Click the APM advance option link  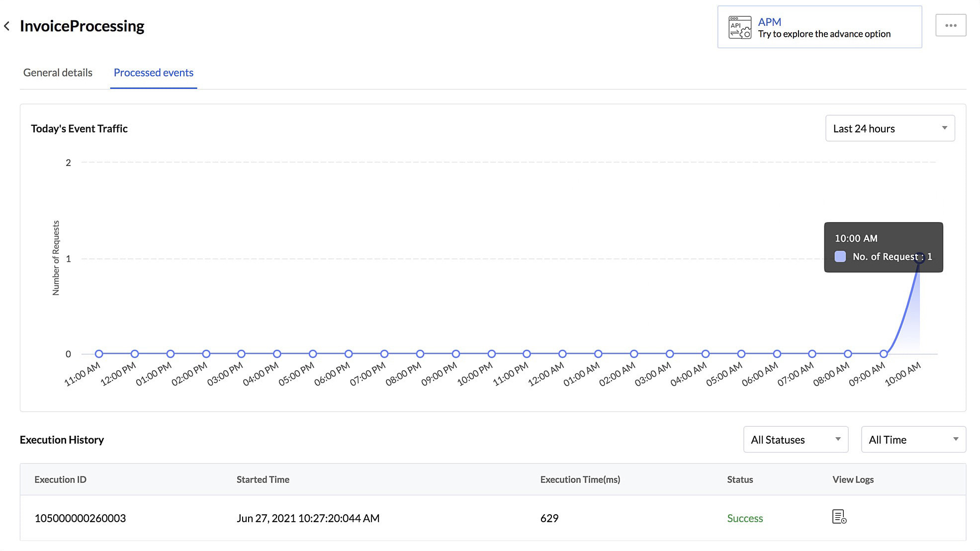(x=769, y=22)
